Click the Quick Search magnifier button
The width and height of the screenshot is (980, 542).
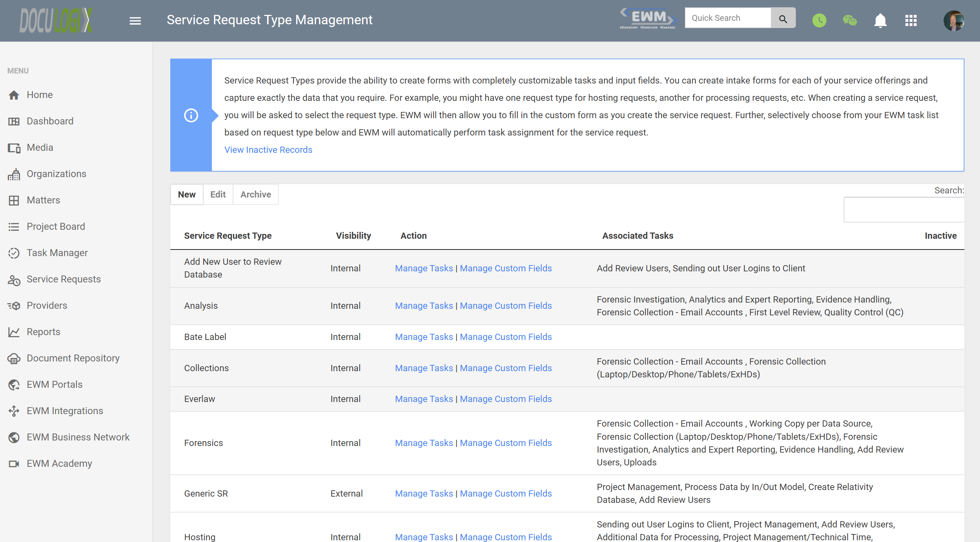pos(783,18)
